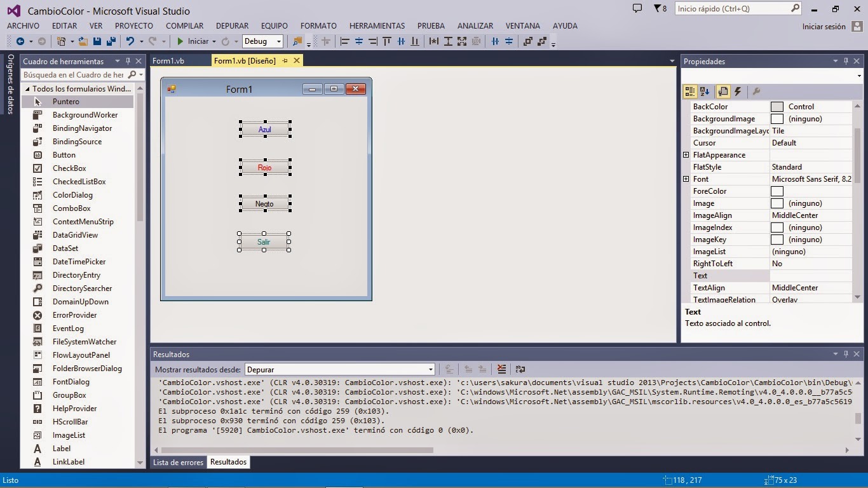Click the BackColor color swatch
The height and width of the screenshot is (488, 868).
[x=776, y=106]
